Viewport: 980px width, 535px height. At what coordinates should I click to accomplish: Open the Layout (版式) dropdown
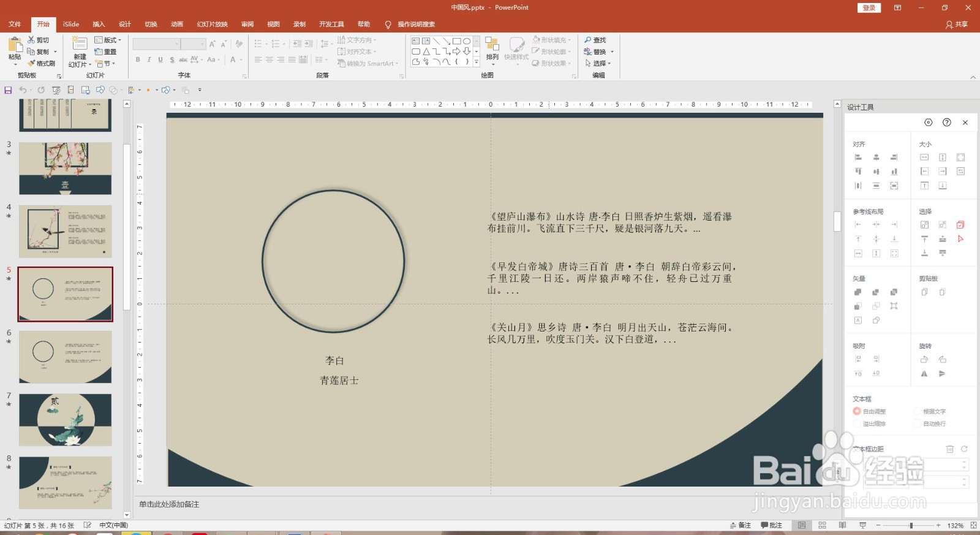108,40
